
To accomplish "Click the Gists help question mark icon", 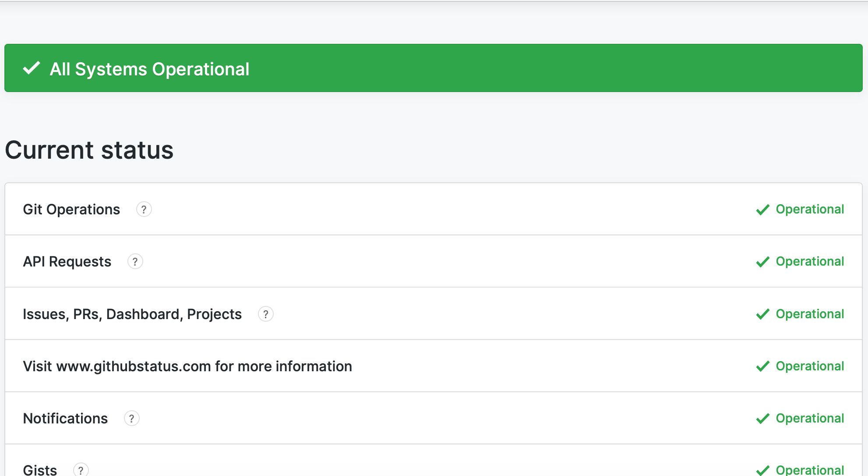I will [81, 470].
